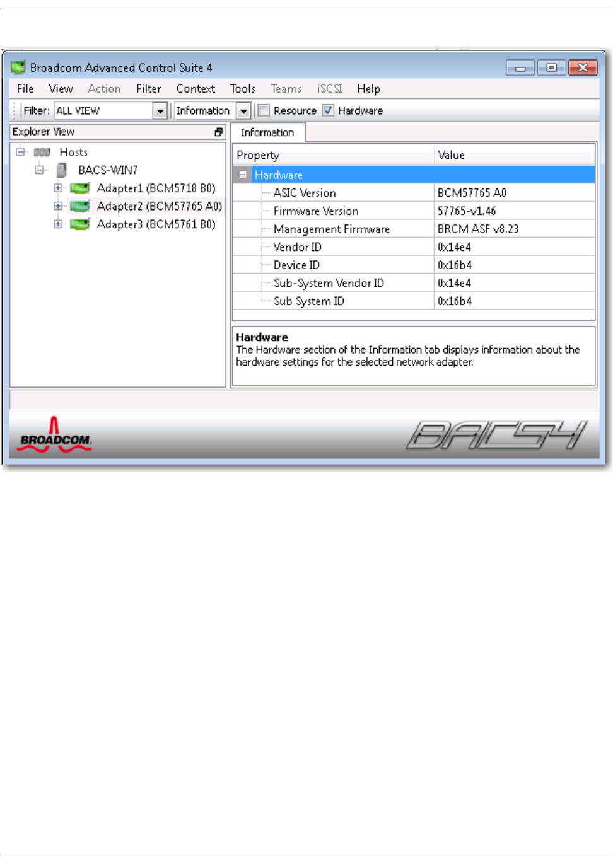Image resolution: width=613 pixels, height=868 pixels.
Task: Open the File menu
Action: click(25, 89)
